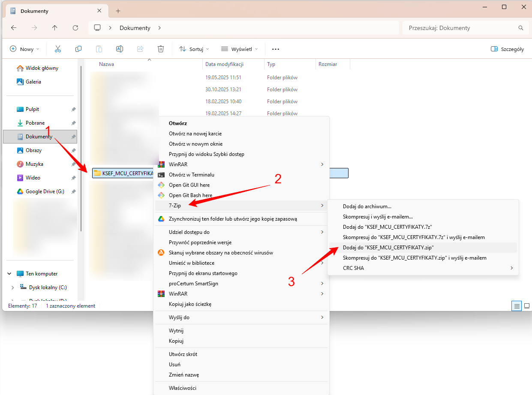The height and width of the screenshot is (395, 532).
Task: Open Widok główny in sidebar
Action: pyautogui.click(x=42, y=68)
